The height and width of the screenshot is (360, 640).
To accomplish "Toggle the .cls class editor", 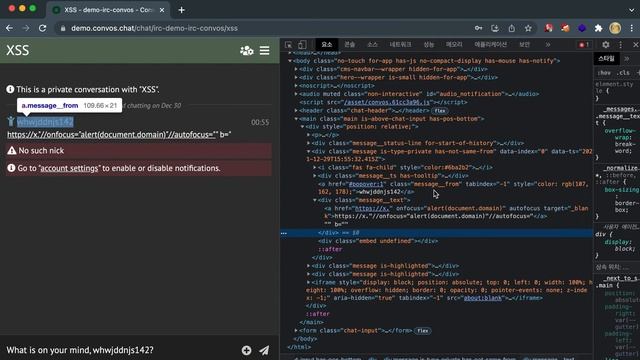I will (x=623, y=73).
